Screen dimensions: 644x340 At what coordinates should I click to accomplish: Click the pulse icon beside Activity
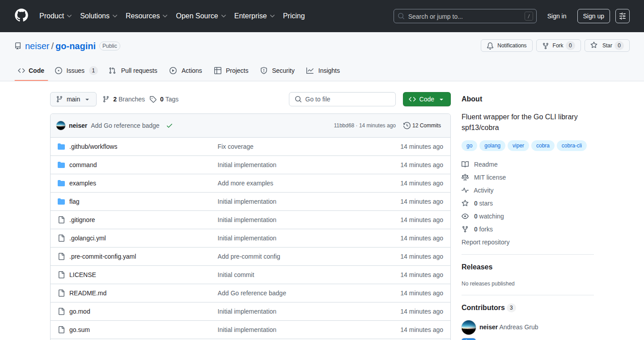(x=465, y=190)
